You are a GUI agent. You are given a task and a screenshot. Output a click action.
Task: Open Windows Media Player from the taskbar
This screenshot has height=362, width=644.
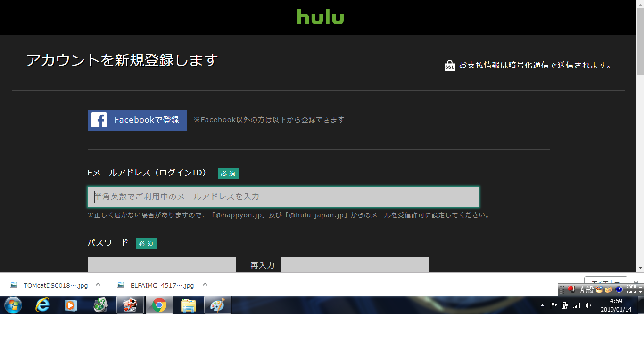71,305
